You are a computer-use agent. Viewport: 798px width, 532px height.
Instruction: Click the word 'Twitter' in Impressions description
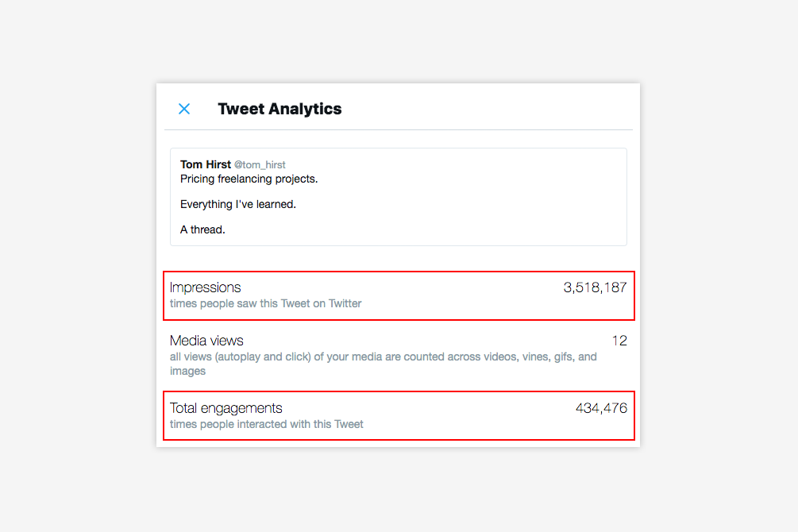pos(345,303)
